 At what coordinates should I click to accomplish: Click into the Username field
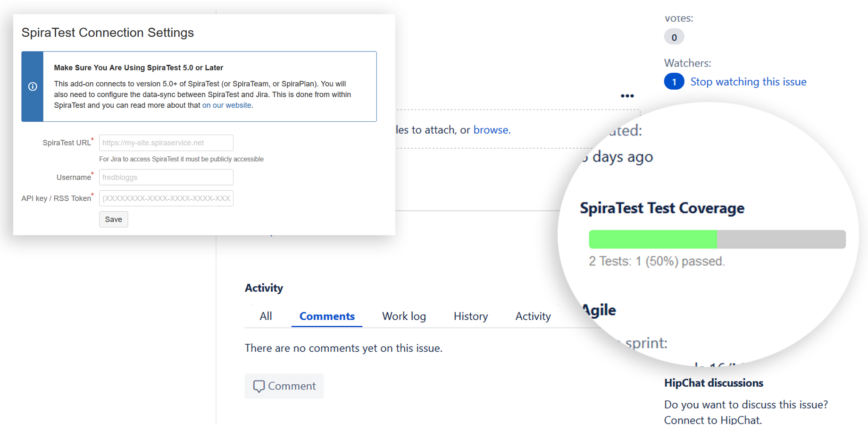click(166, 177)
